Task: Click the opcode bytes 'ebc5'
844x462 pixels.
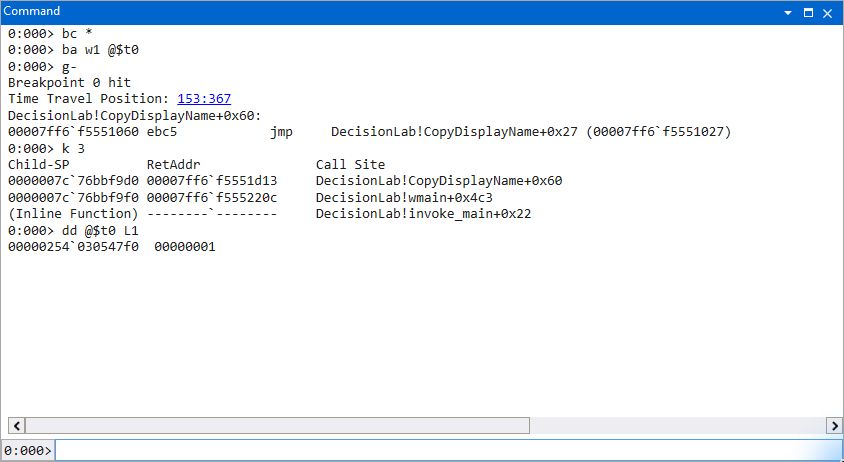Action: (161, 132)
